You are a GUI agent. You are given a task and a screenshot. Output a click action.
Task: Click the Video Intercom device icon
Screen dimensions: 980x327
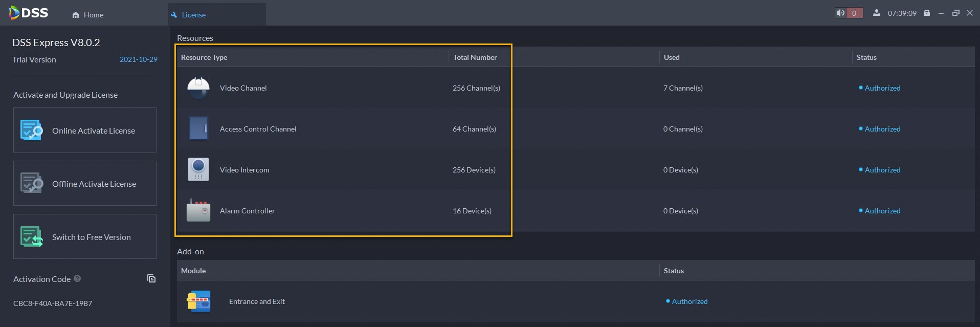pos(198,169)
